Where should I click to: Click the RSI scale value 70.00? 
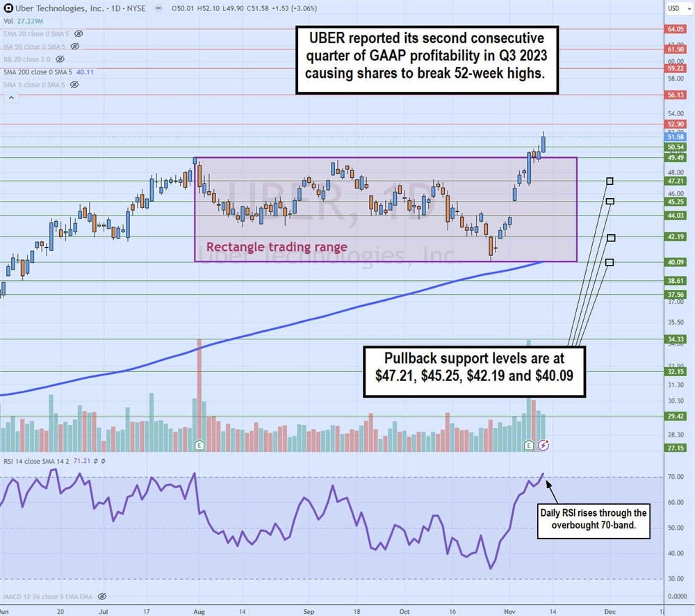[676, 477]
